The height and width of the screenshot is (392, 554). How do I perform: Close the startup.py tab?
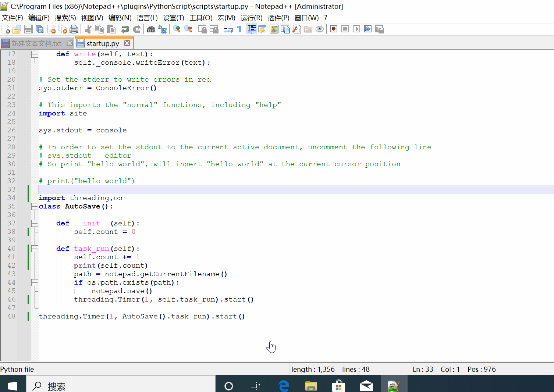pyautogui.click(x=127, y=43)
